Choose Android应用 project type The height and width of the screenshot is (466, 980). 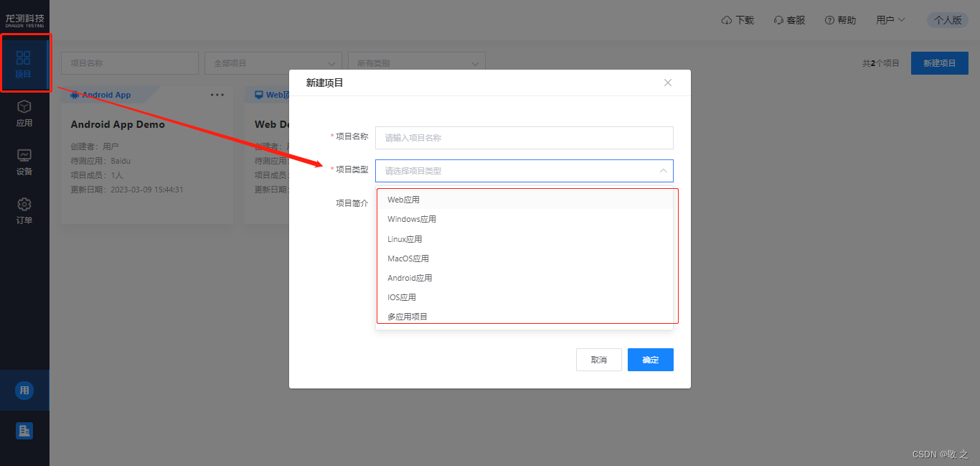(x=410, y=278)
